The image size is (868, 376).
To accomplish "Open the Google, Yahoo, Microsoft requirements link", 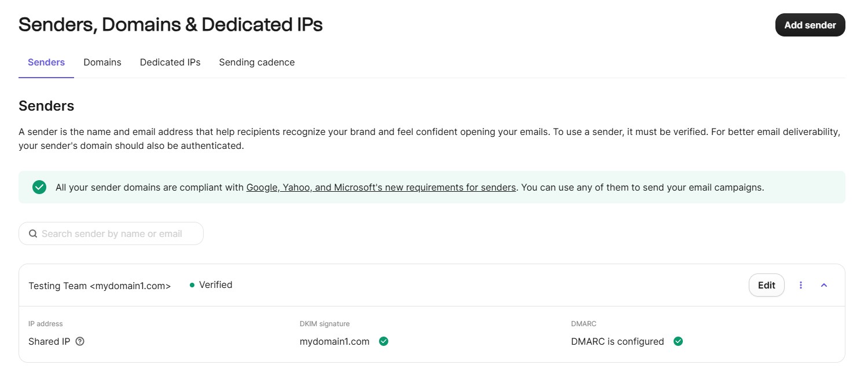I will pos(381,187).
